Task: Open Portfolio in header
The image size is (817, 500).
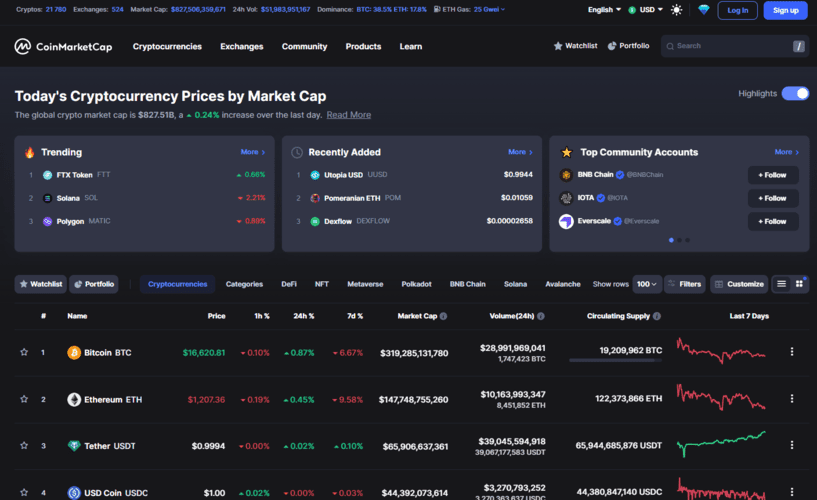Action: click(628, 46)
